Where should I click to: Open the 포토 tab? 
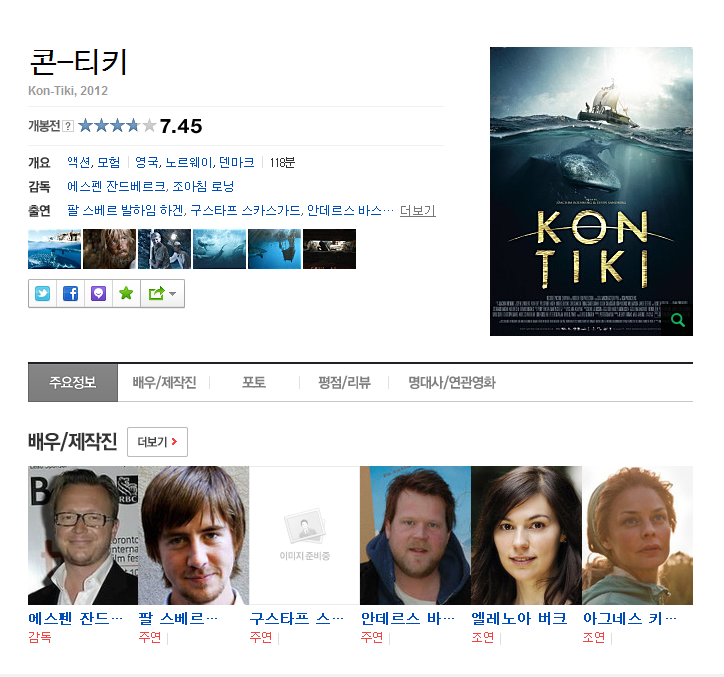254,382
